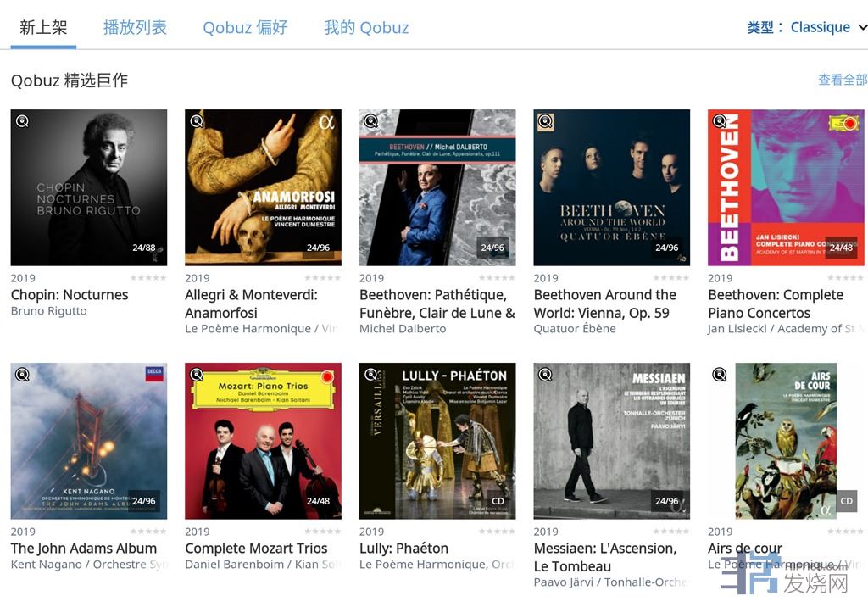Open the Qobuz 偏好 tab

coord(245,27)
